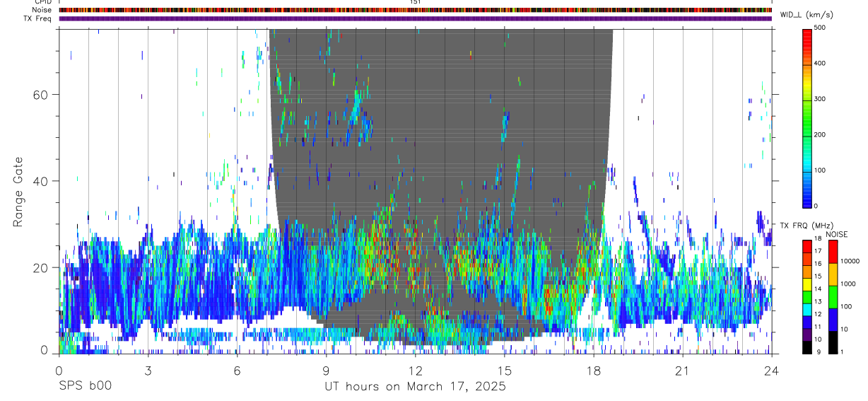Click the orange NOISE swatch above 1000
868x401 pixels.
pos(833,274)
